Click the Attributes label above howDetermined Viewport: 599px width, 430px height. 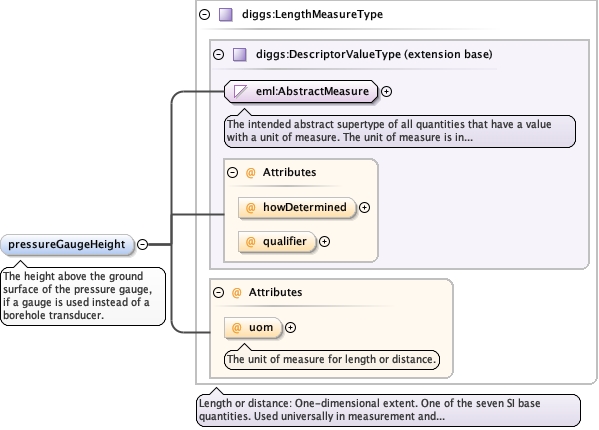tap(290, 172)
